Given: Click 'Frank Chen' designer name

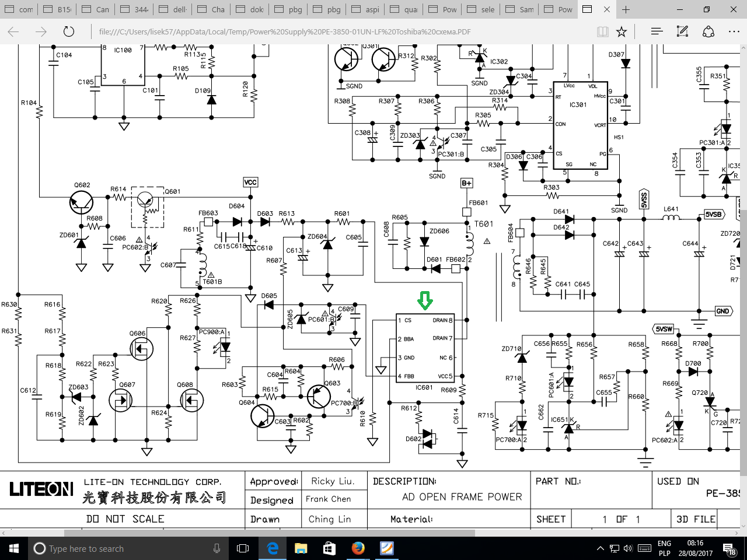Looking at the screenshot, I should point(329,499).
